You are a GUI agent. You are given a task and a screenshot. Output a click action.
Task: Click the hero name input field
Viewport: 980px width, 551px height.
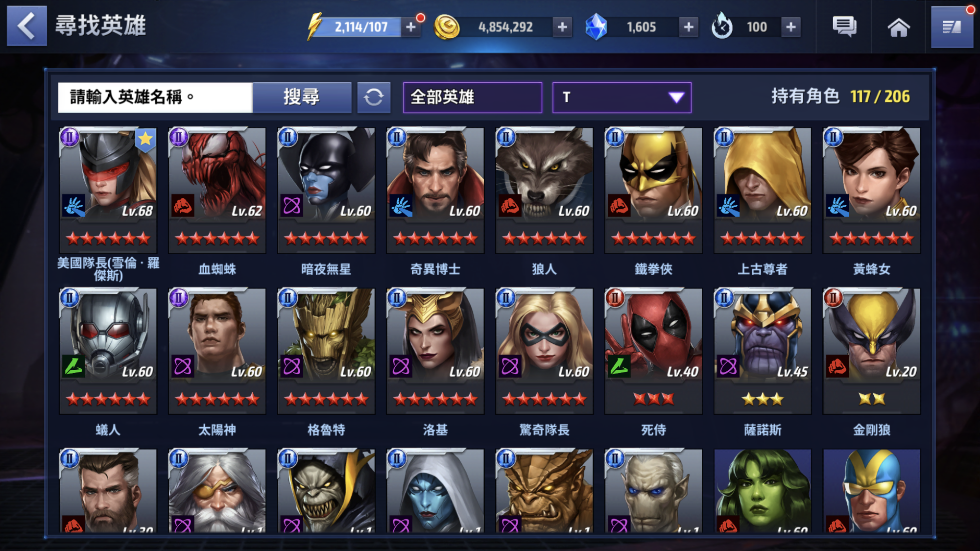(x=155, y=97)
